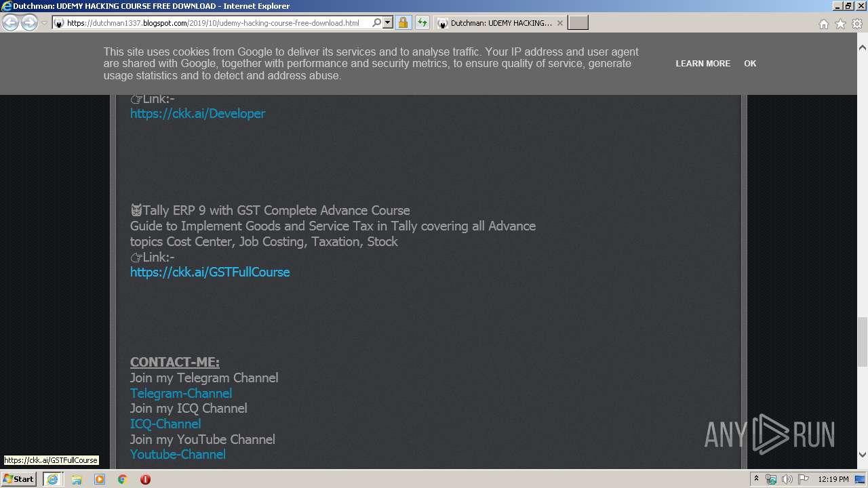The height and width of the screenshot is (488, 868).
Task: Open the https://ckk.ai/Developer link
Action: point(197,114)
